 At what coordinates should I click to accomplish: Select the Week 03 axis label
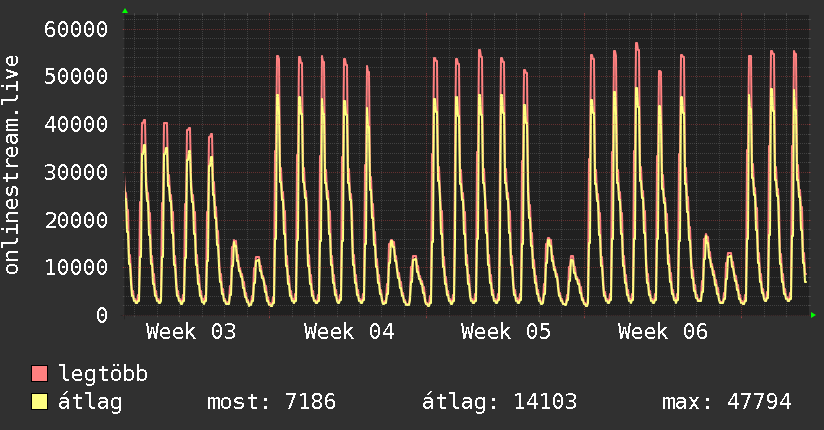[191, 332]
